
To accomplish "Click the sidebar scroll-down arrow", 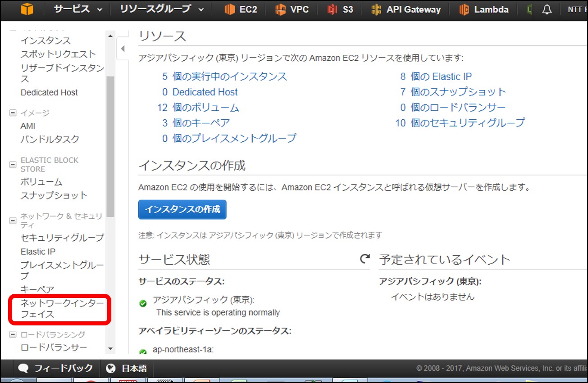I will (110, 349).
